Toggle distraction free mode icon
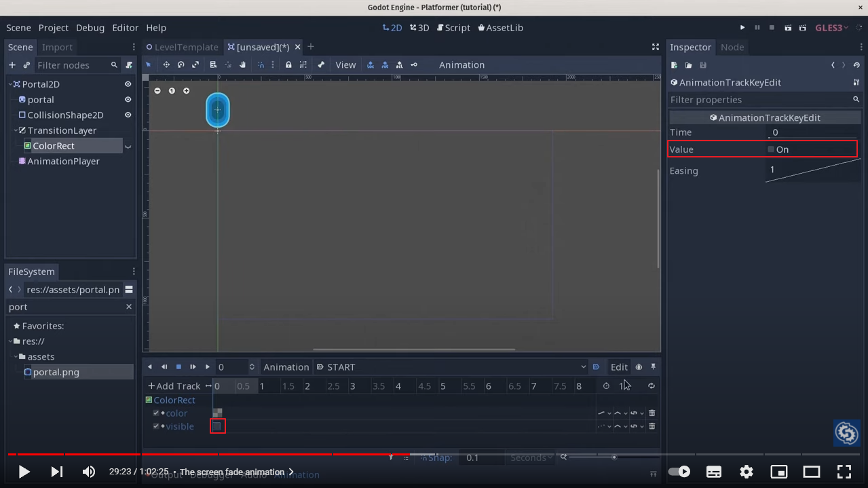 656,47
